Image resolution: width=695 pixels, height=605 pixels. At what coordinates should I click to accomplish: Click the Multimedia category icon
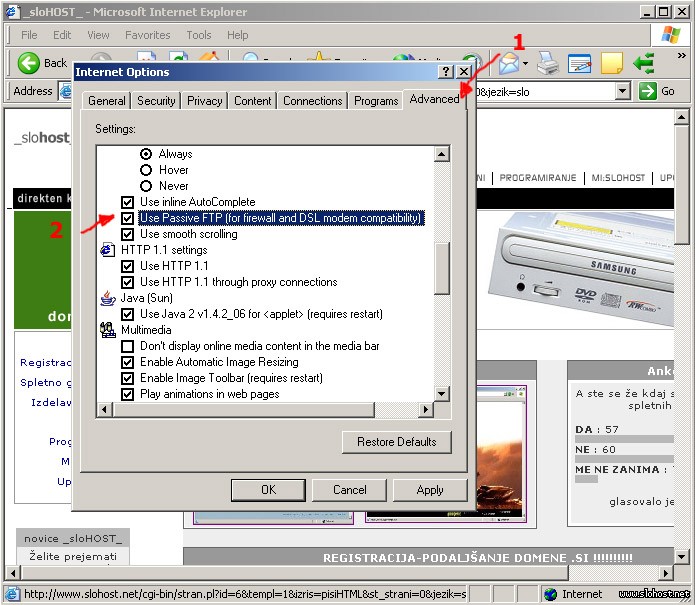pyautogui.click(x=107, y=330)
